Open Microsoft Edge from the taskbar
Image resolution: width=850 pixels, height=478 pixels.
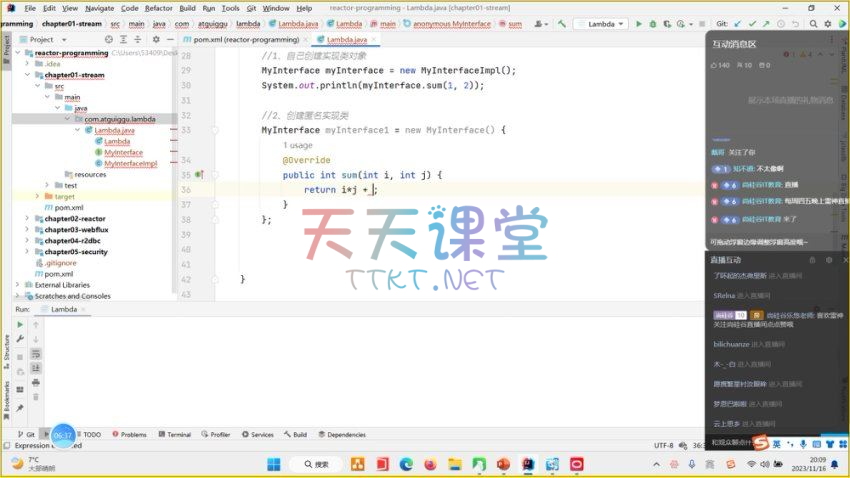tap(406, 464)
